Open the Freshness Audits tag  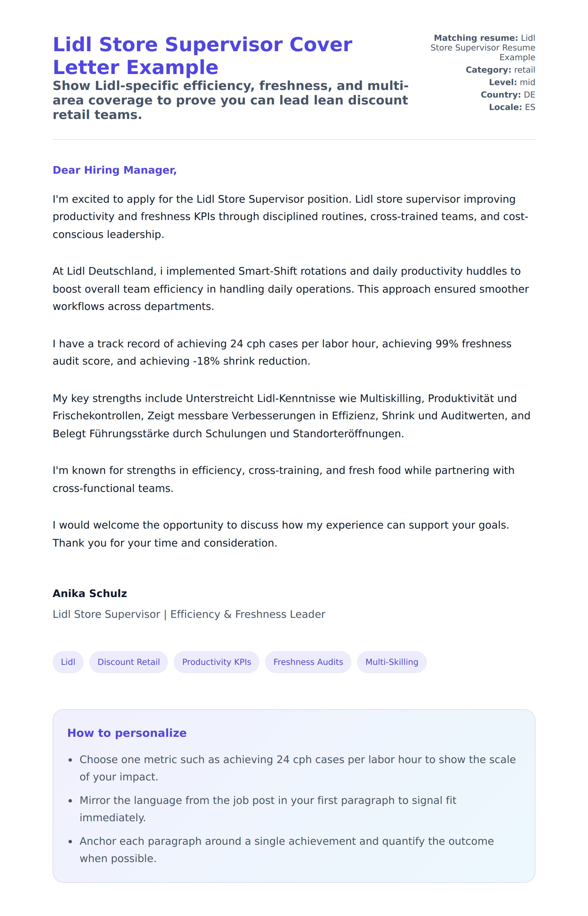coord(308,662)
